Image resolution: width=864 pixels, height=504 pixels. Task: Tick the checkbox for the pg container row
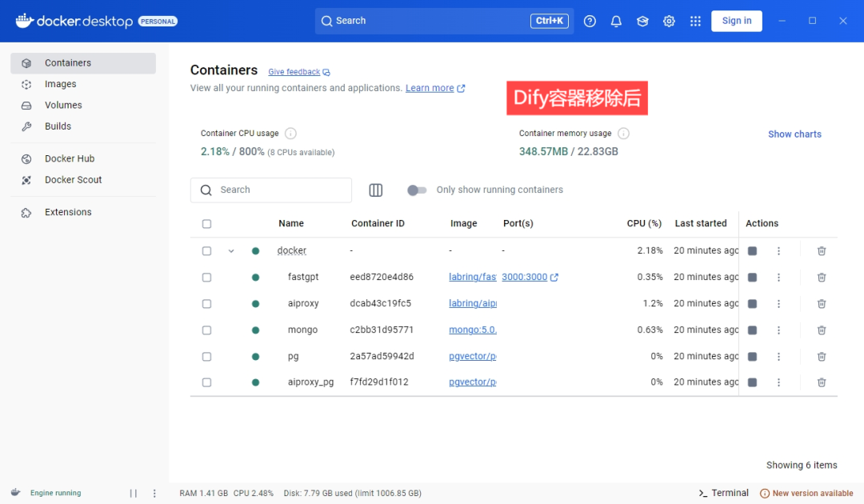click(206, 356)
